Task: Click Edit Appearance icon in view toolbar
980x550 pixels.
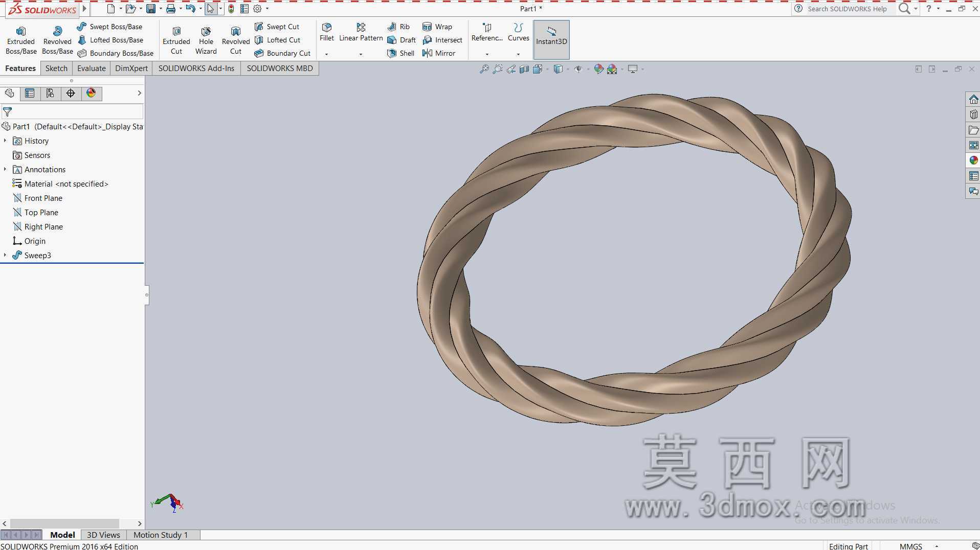Action: 598,69
